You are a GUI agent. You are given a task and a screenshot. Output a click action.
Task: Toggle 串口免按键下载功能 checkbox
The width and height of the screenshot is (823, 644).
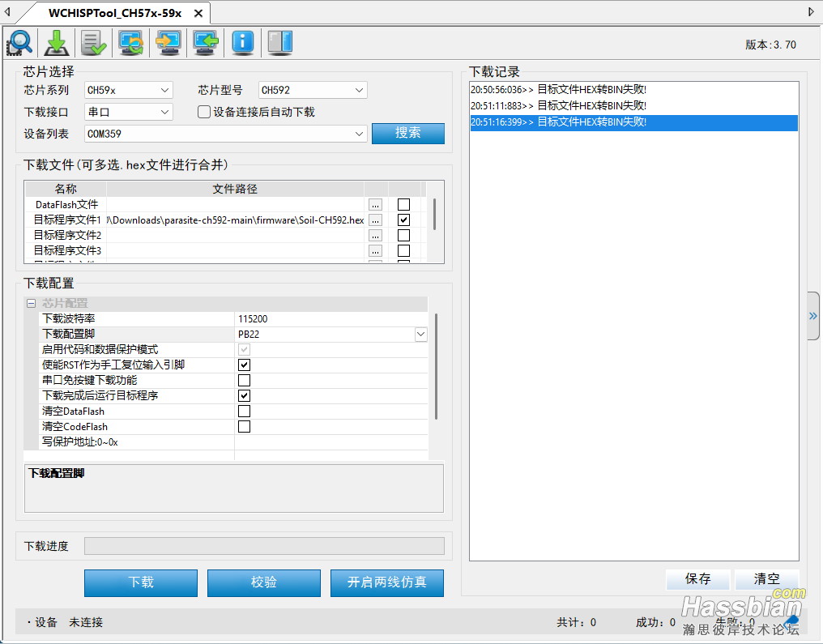pos(244,380)
